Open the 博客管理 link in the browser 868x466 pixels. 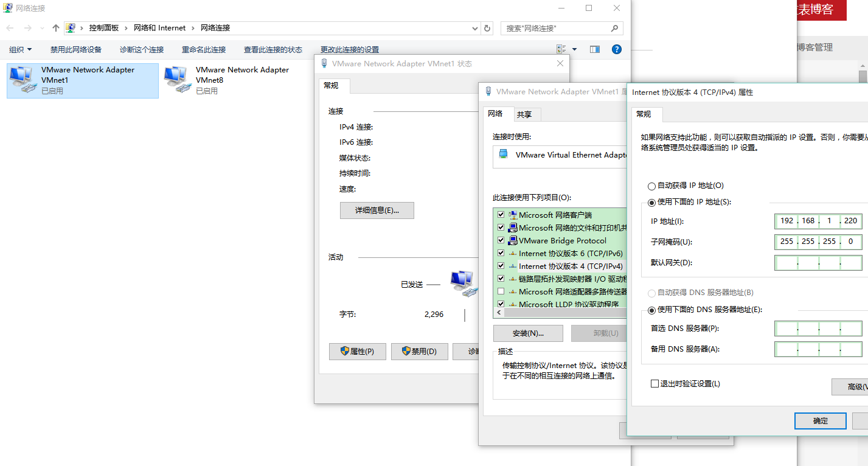815,47
